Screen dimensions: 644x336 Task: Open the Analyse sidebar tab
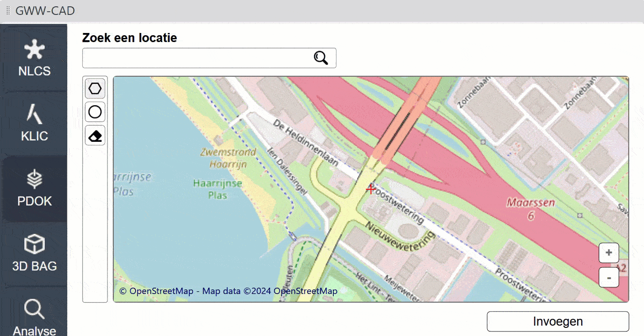click(x=34, y=317)
